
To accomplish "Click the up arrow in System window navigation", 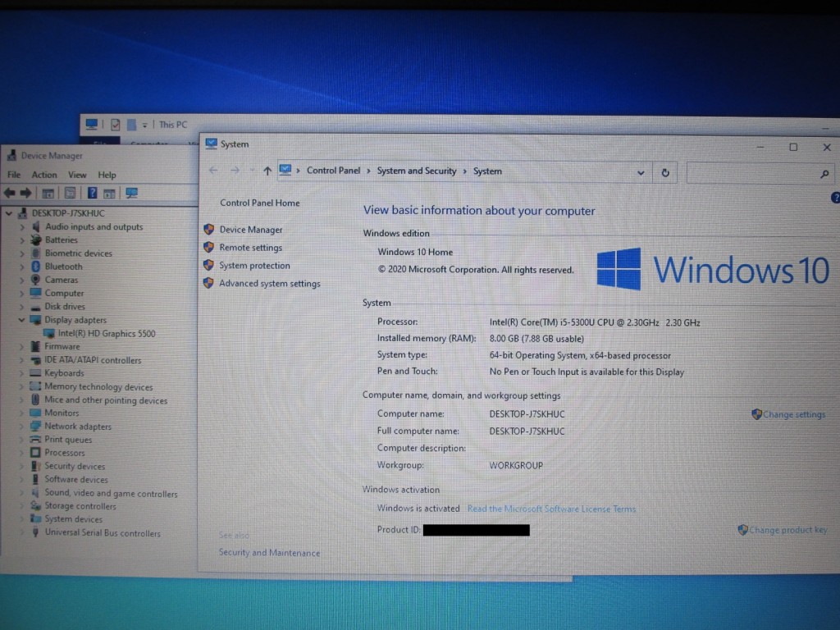I will click(267, 171).
